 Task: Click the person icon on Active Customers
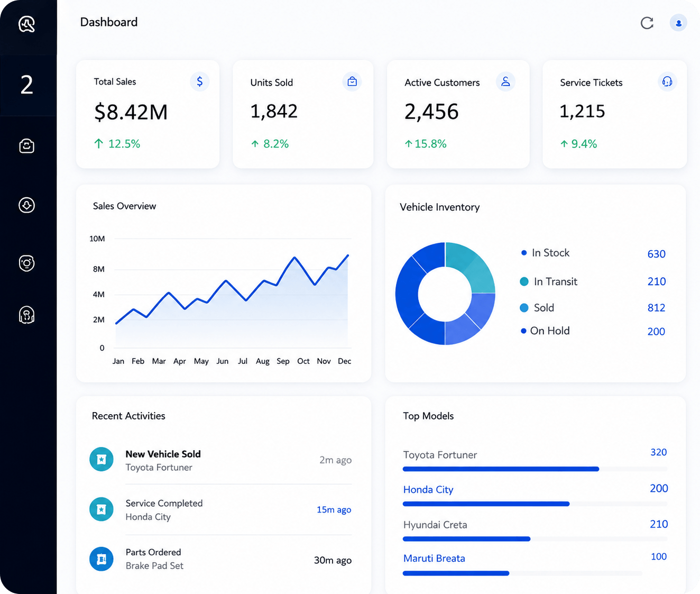505,81
